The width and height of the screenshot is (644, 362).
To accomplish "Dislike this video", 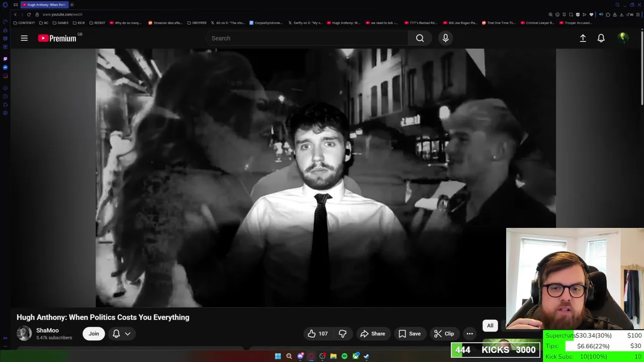I will tap(343, 333).
